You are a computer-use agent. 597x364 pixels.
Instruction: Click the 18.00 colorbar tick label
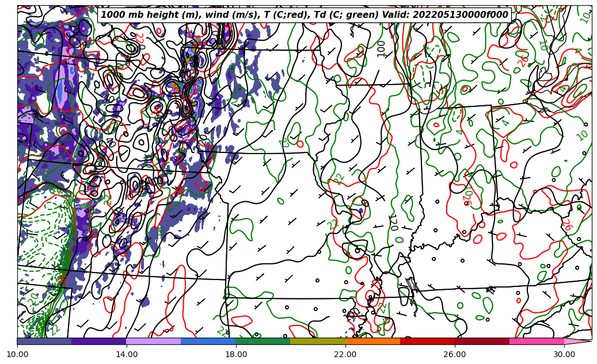tap(236, 354)
